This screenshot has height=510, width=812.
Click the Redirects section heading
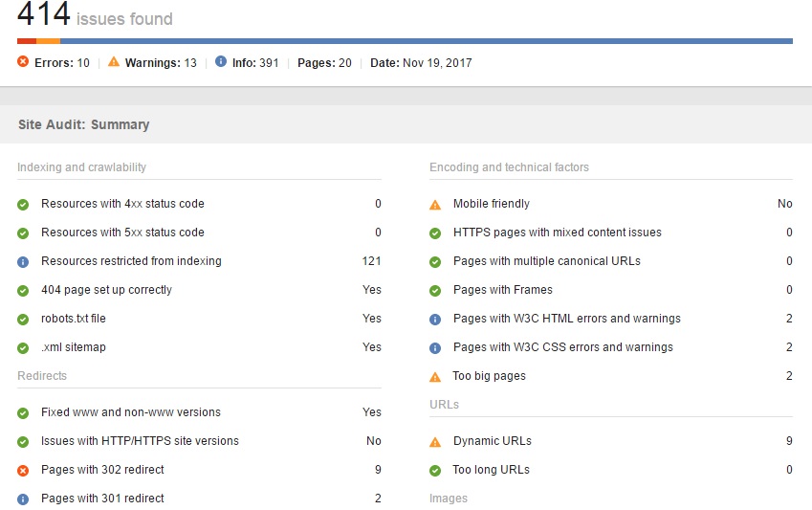pyautogui.click(x=42, y=375)
